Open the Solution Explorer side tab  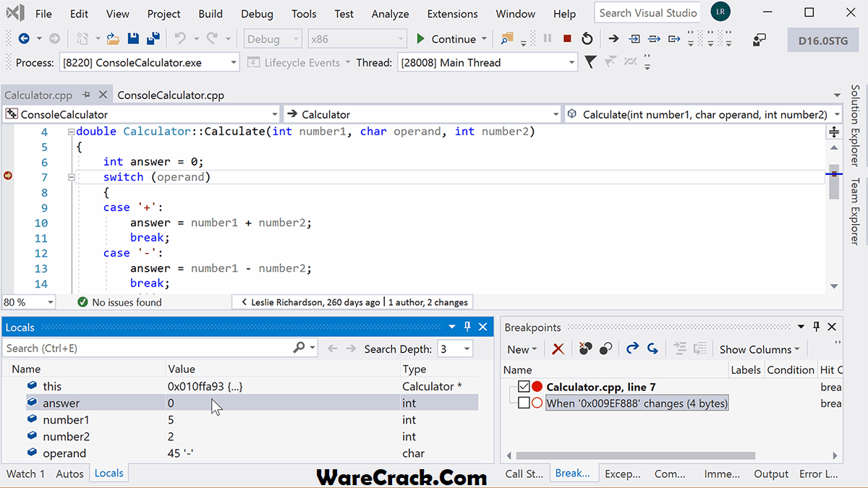tap(855, 125)
